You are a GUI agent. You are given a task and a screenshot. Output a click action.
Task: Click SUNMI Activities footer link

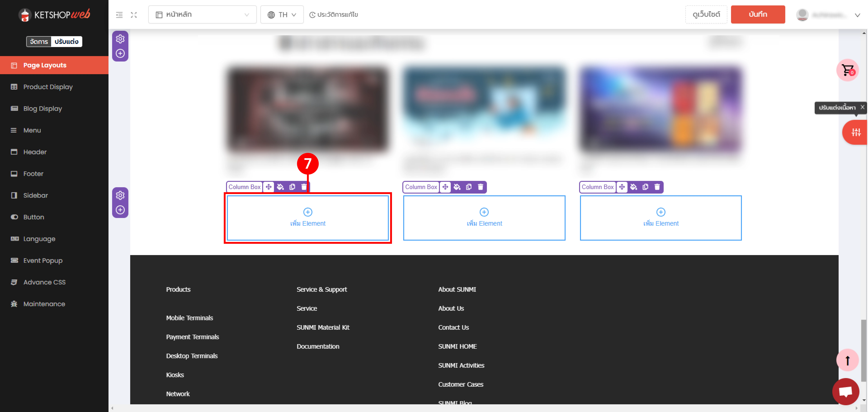[x=461, y=365]
